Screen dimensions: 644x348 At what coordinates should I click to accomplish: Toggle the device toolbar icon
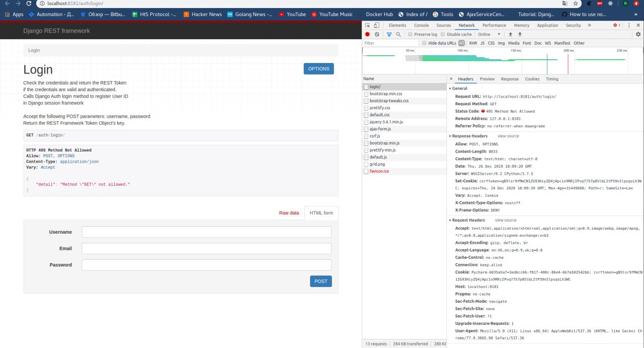376,25
